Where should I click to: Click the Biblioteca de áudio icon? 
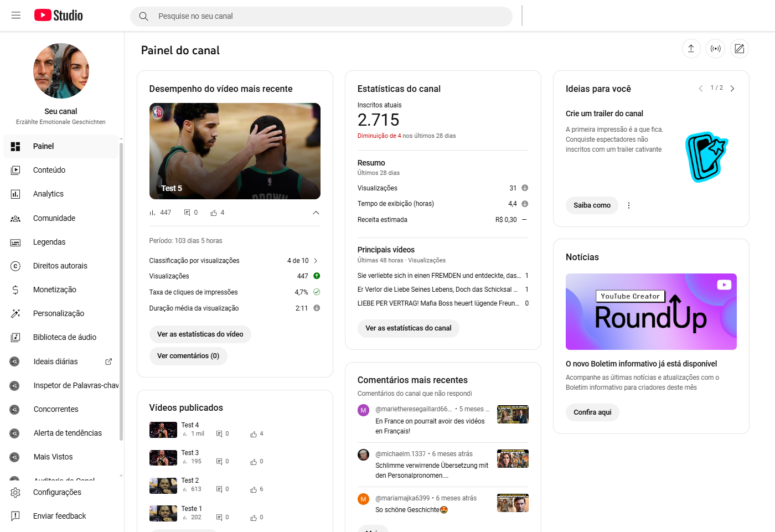pos(15,337)
